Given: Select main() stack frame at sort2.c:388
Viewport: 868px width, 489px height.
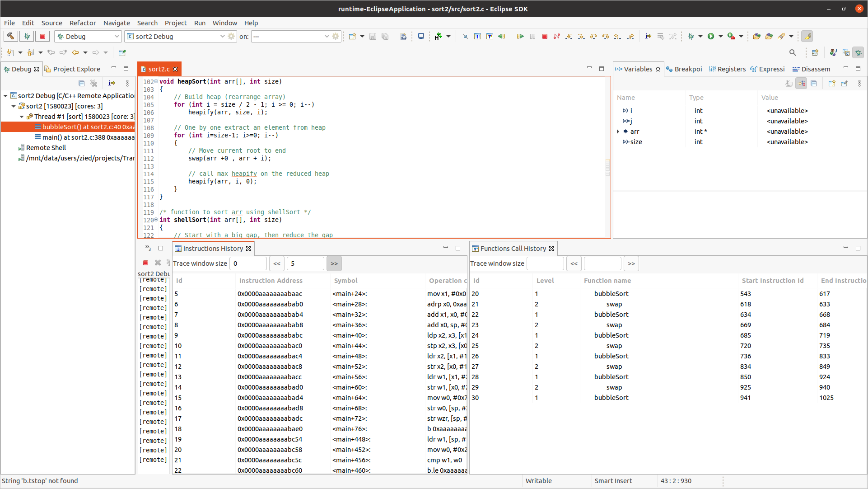Looking at the screenshot, I should point(86,137).
